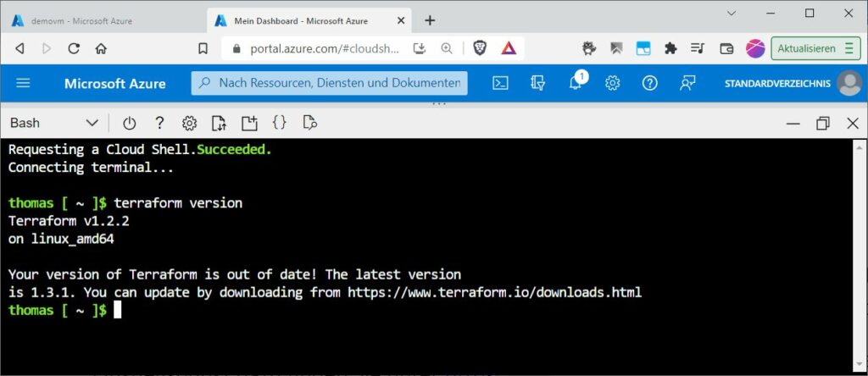Click the profile extension avatar in browser toolbar
Image resolution: width=868 pixels, height=376 pixels.
(755, 48)
